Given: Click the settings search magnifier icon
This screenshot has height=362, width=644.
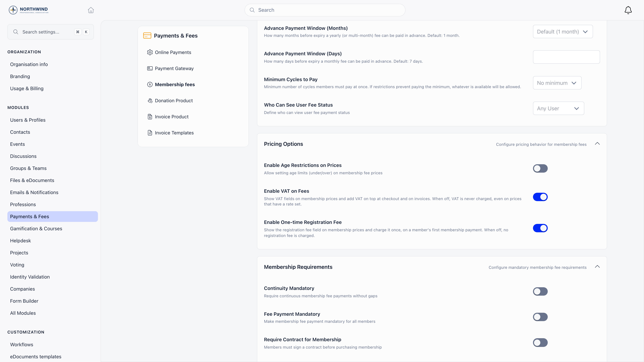Looking at the screenshot, I should [x=16, y=32].
